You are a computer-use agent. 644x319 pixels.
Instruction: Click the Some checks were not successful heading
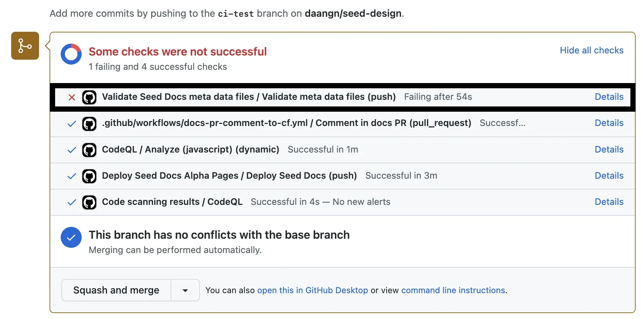[x=178, y=52]
